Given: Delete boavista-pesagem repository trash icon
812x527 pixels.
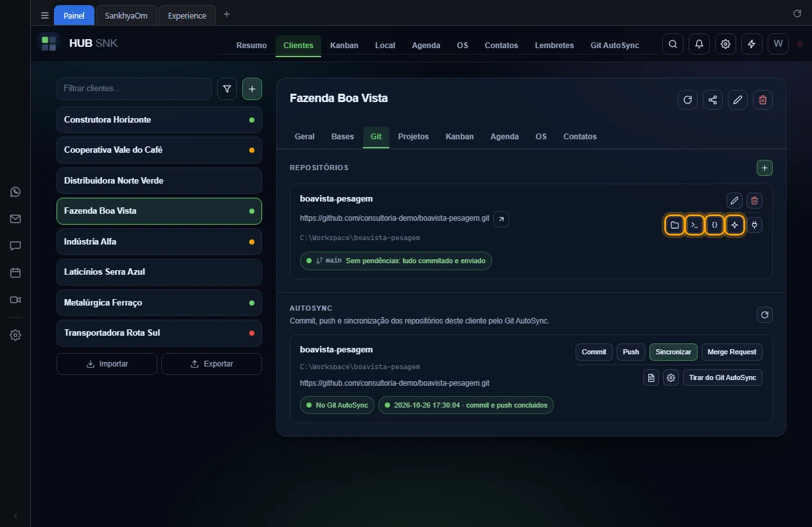Looking at the screenshot, I should (754, 200).
